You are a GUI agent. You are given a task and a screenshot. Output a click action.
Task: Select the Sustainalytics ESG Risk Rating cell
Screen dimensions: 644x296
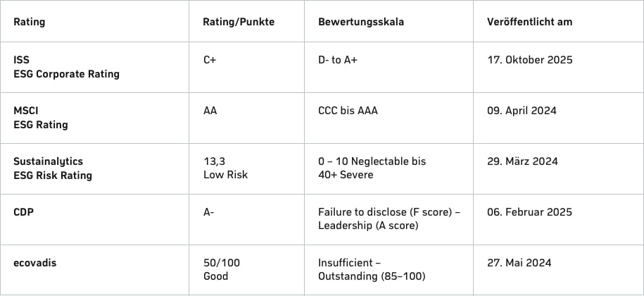click(53, 168)
